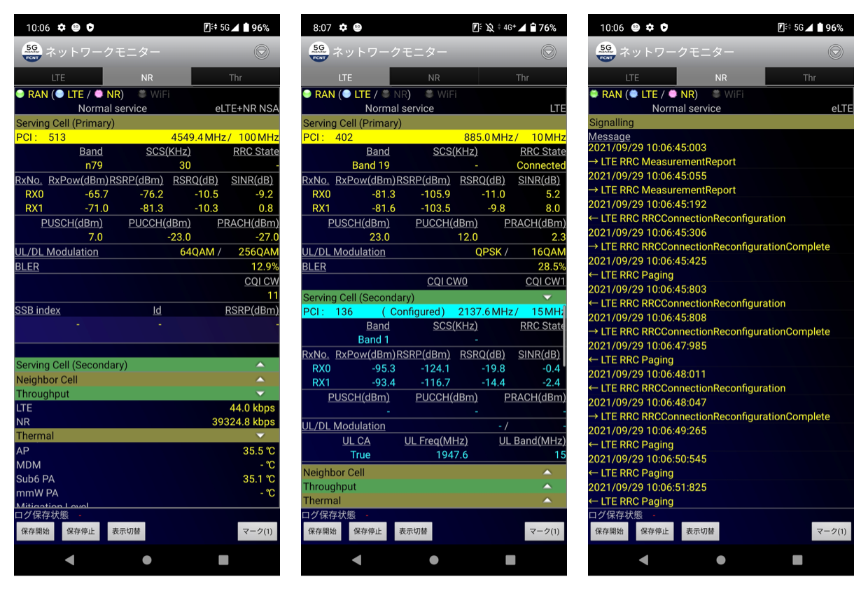The height and width of the screenshot is (591, 868).
Task: Tap Android recents square in Signalling screen
Action: pos(797,560)
